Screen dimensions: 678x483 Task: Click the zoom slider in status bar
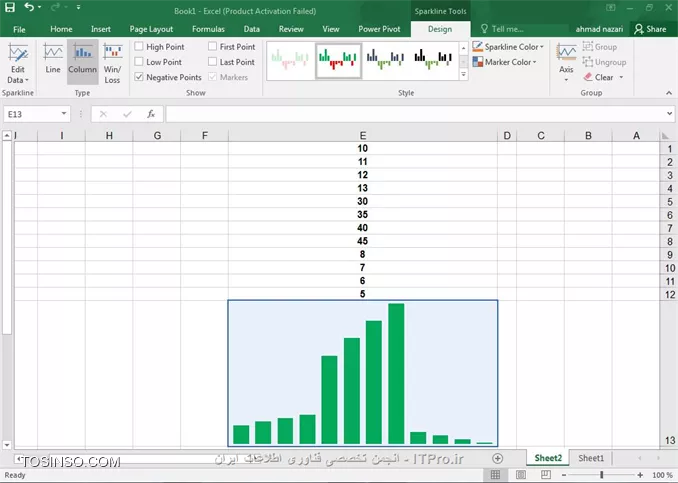pyautogui.click(x=611, y=475)
